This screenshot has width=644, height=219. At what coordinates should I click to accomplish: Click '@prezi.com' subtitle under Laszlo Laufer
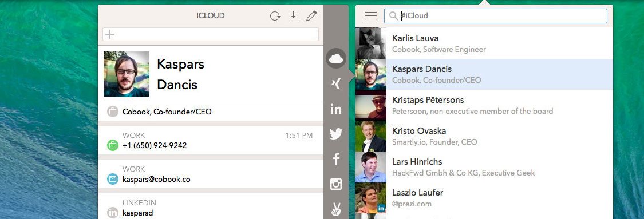[412, 204]
